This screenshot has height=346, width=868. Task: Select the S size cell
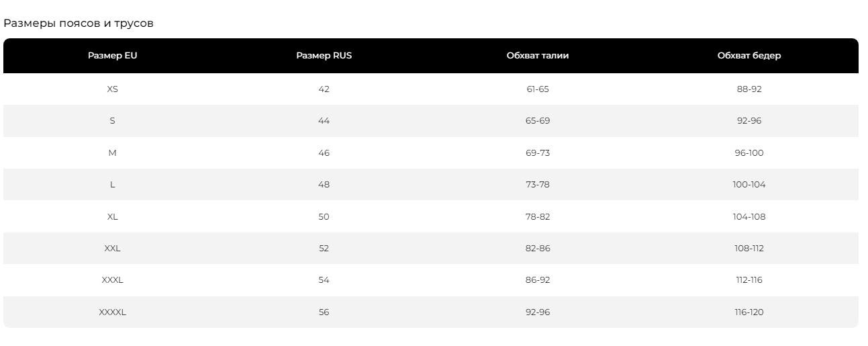pos(112,121)
